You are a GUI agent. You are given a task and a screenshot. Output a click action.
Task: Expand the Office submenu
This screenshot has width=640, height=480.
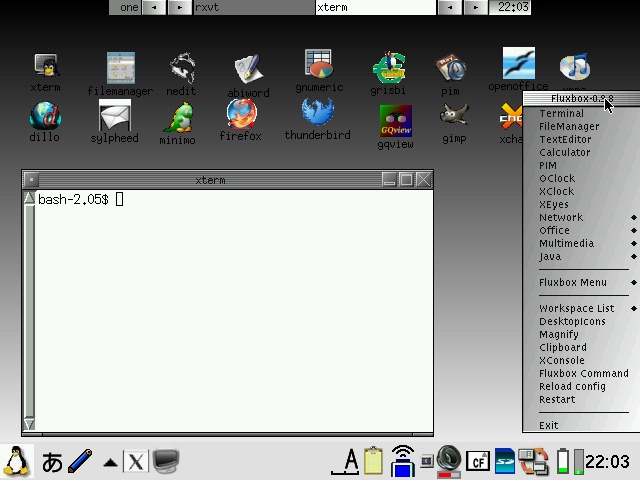click(554, 230)
